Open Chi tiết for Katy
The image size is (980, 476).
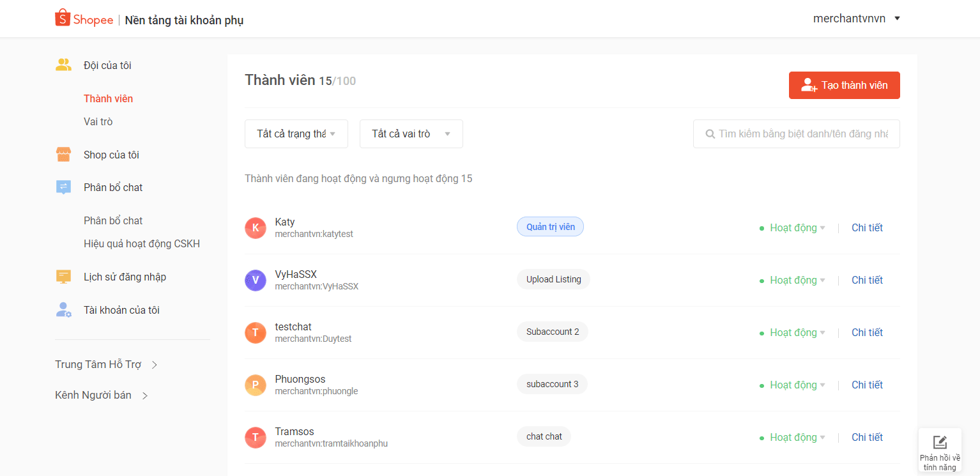coord(867,228)
